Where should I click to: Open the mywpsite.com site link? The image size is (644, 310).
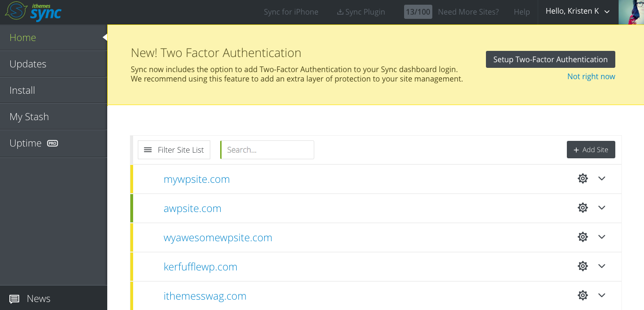click(197, 179)
